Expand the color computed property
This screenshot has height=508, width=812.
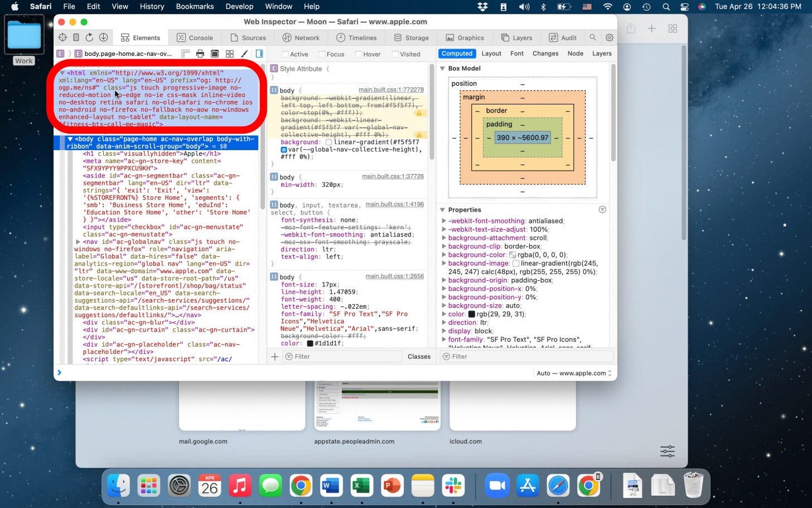444,314
